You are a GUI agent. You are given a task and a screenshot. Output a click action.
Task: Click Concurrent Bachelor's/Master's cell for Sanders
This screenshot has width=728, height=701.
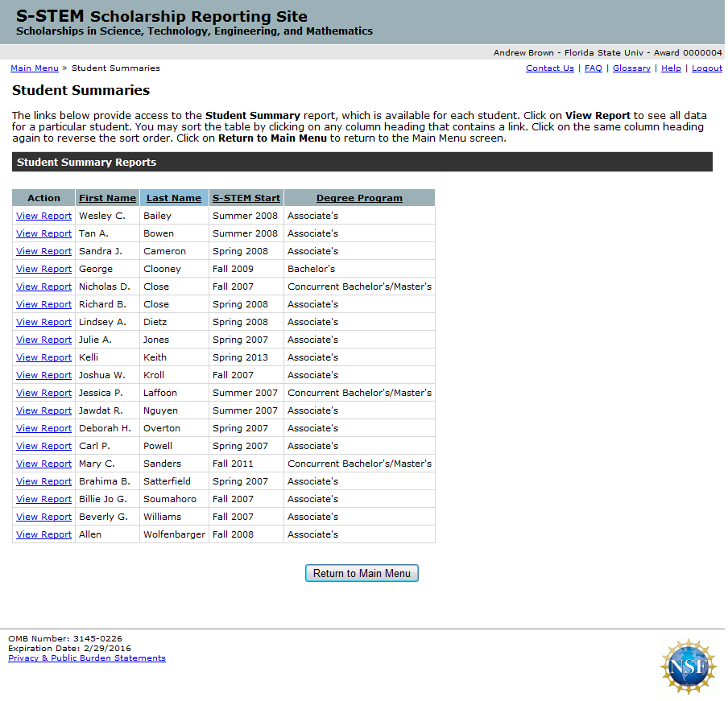(359, 464)
